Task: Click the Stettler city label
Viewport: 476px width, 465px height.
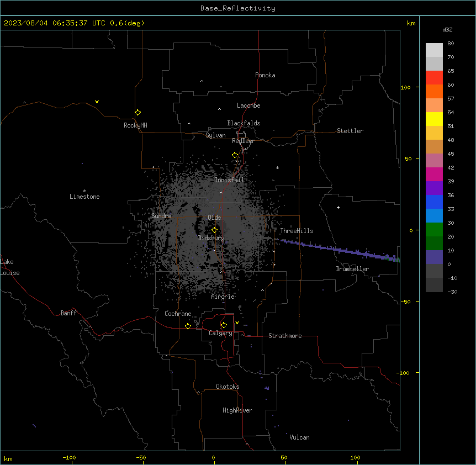Action: [350, 131]
